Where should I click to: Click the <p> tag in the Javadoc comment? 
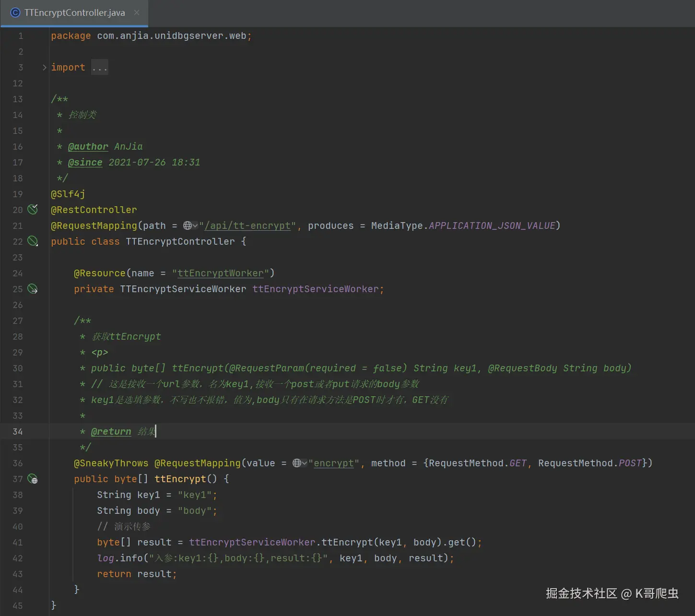[100, 352]
